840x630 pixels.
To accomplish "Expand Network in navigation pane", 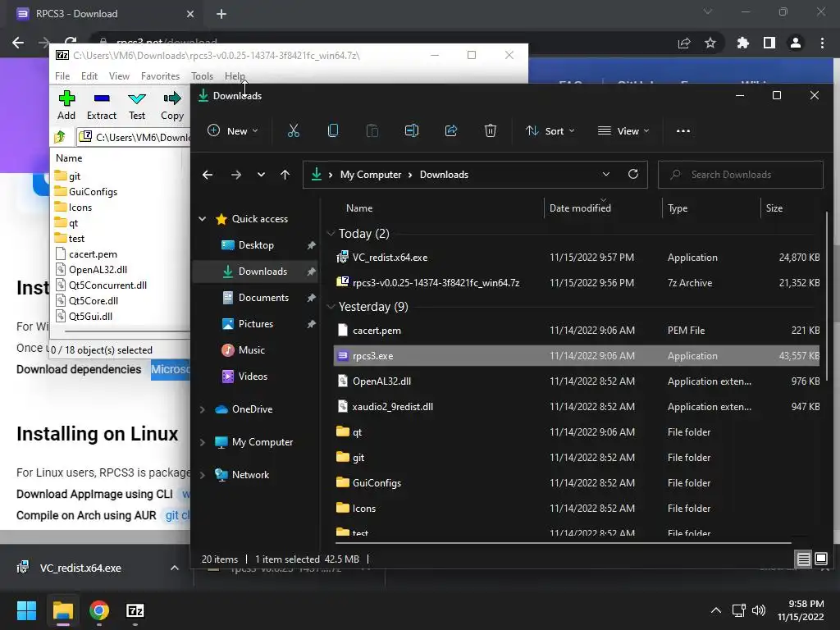I will coord(203,475).
